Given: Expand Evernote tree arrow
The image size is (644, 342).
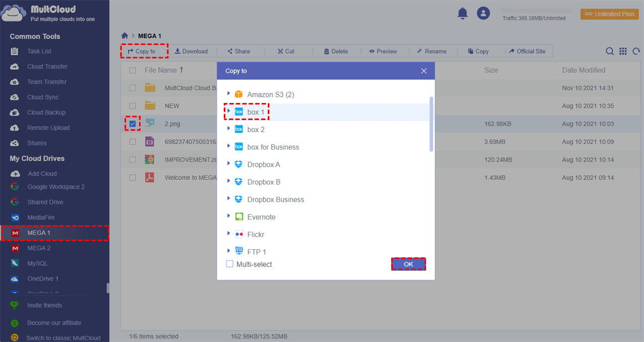Looking at the screenshot, I should point(229,217).
